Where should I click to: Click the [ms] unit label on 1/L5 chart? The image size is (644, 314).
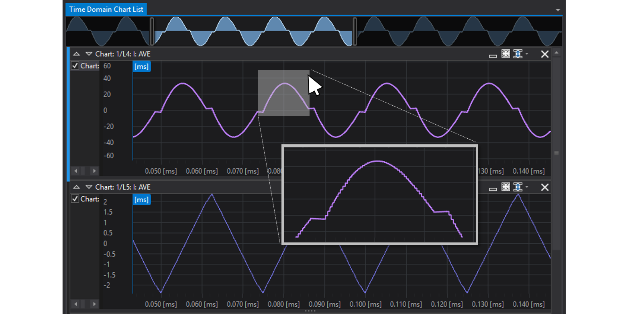[x=141, y=199]
